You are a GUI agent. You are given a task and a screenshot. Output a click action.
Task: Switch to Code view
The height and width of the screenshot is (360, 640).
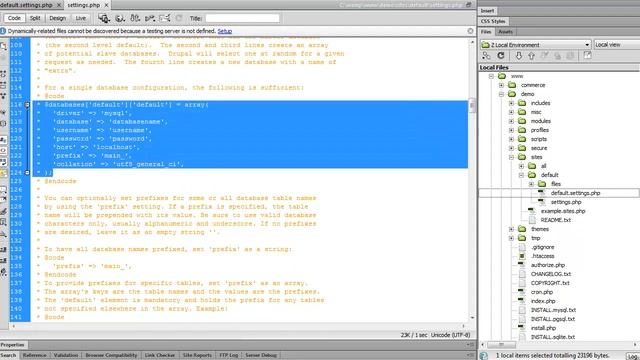coord(14,18)
